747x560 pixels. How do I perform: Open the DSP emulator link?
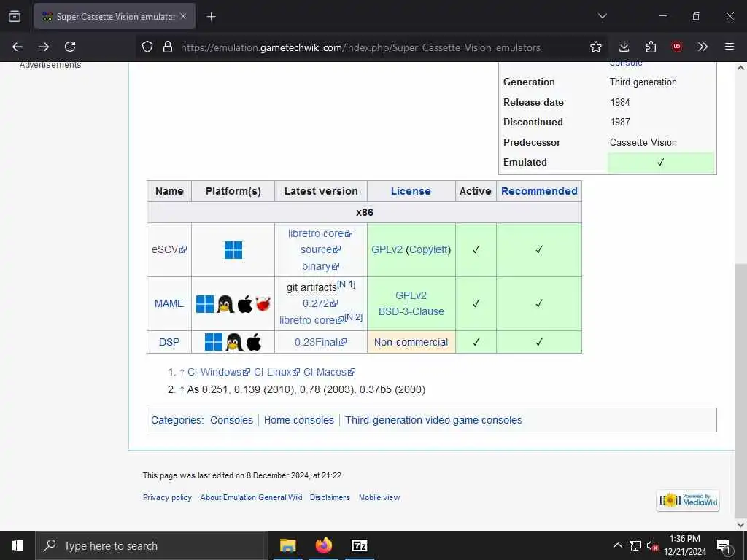(x=169, y=342)
